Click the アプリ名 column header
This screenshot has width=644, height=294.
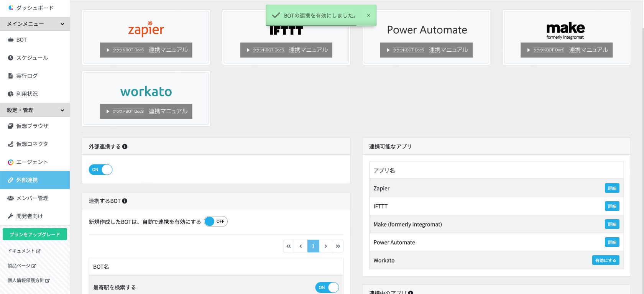point(496,170)
